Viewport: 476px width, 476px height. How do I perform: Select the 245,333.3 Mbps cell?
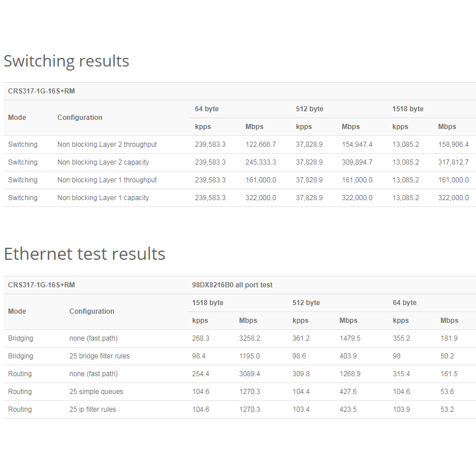click(x=260, y=162)
